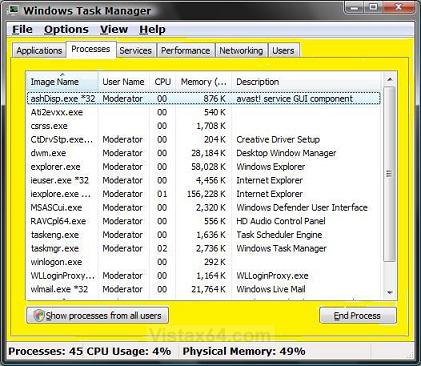Select the dwm.exe process
This screenshot has width=421, height=366.
point(203,153)
